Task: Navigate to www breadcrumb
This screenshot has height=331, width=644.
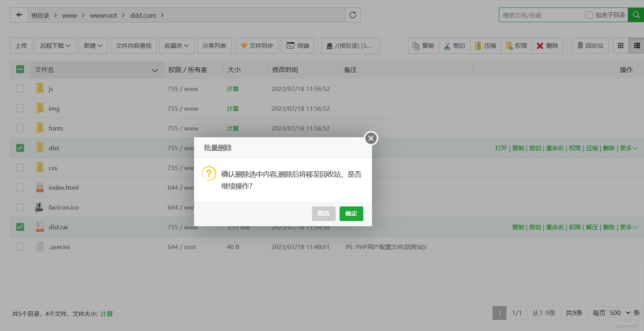Action: click(x=70, y=15)
